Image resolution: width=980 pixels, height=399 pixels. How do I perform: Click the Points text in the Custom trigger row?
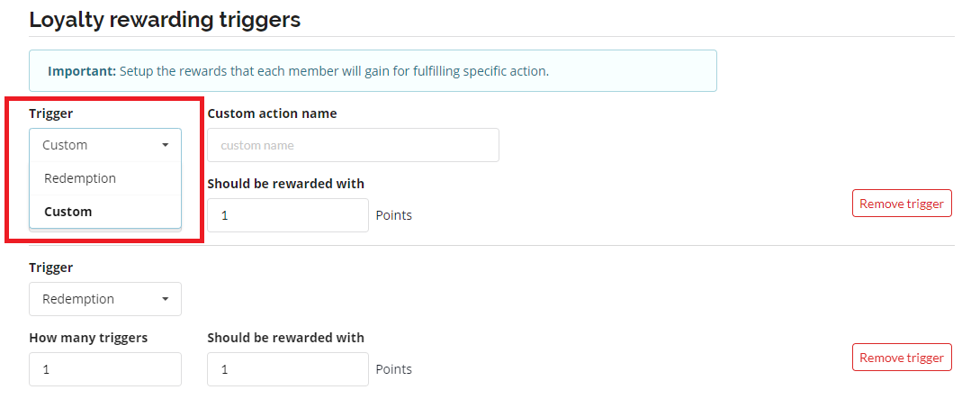click(393, 215)
